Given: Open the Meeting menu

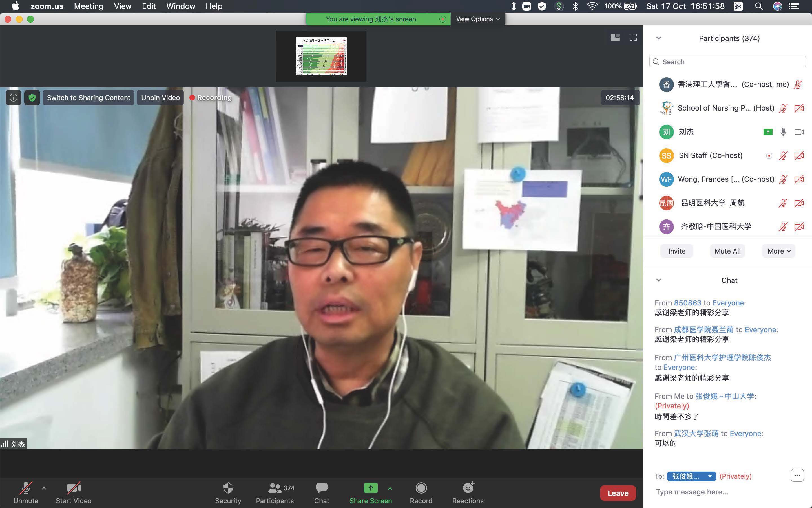Looking at the screenshot, I should 88,6.
